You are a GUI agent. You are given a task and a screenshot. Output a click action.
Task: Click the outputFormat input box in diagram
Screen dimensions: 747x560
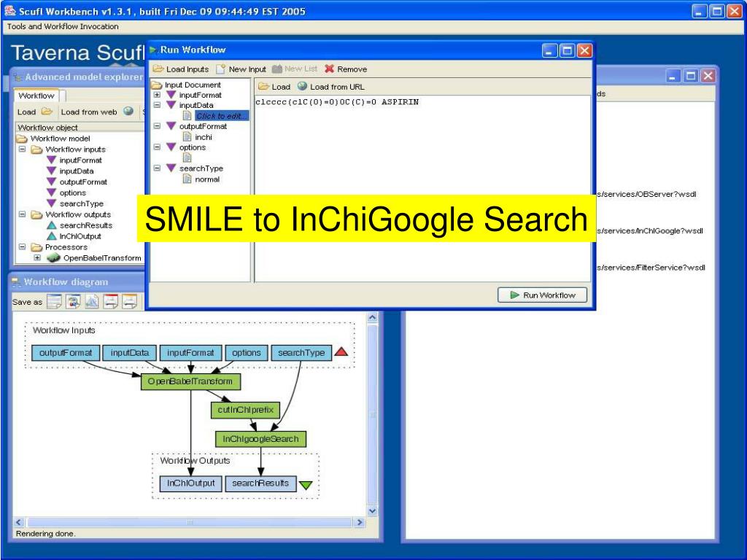pos(66,353)
